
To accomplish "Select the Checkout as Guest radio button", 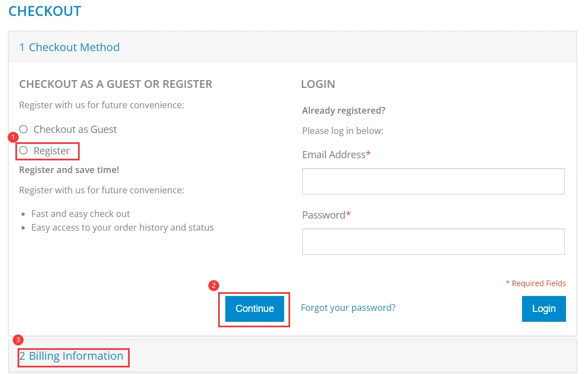I will tap(24, 130).
